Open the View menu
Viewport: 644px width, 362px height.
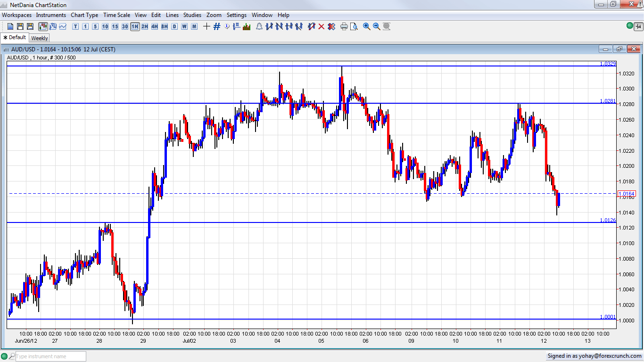pos(140,15)
